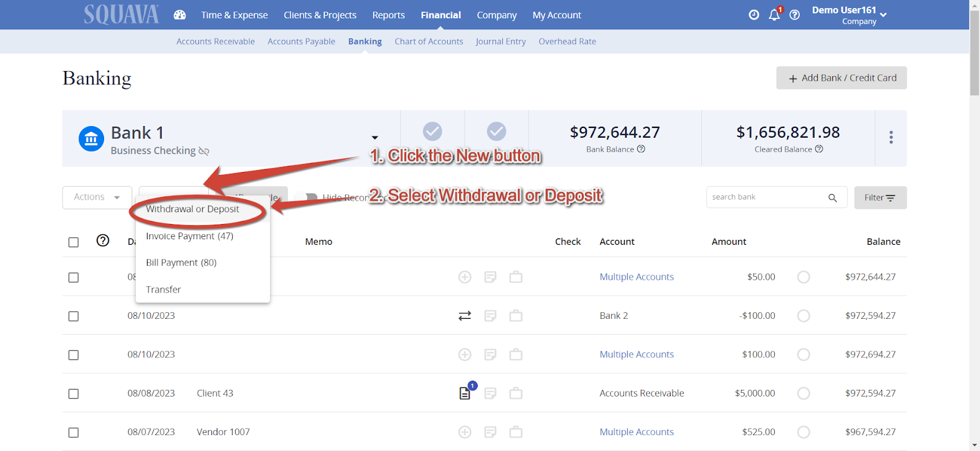Open the help icon in top bar
Screen dimensions: 980x451
[x=794, y=15]
